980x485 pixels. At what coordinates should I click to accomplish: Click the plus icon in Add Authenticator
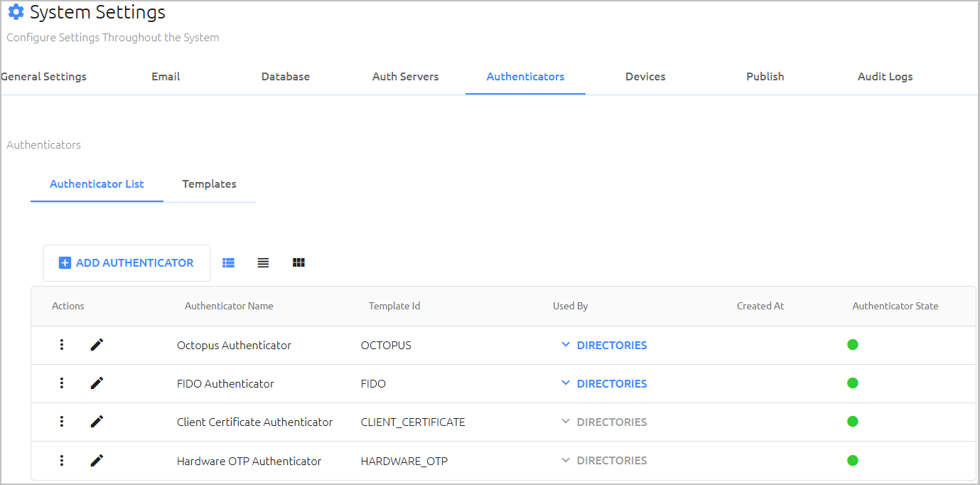pos(65,263)
